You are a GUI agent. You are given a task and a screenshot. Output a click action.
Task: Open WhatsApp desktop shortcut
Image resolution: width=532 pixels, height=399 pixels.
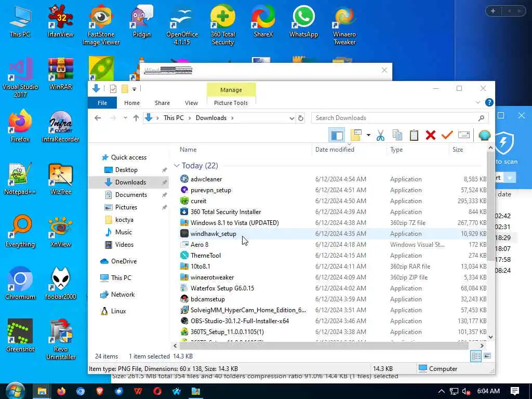point(303,21)
